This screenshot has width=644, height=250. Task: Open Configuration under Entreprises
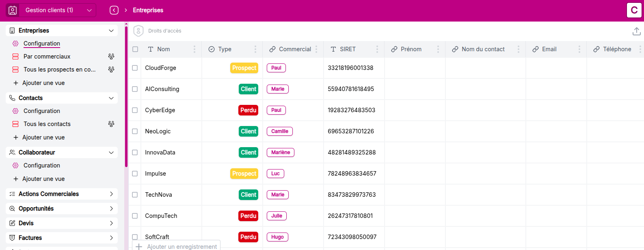pyautogui.click(x=42, y=43)
